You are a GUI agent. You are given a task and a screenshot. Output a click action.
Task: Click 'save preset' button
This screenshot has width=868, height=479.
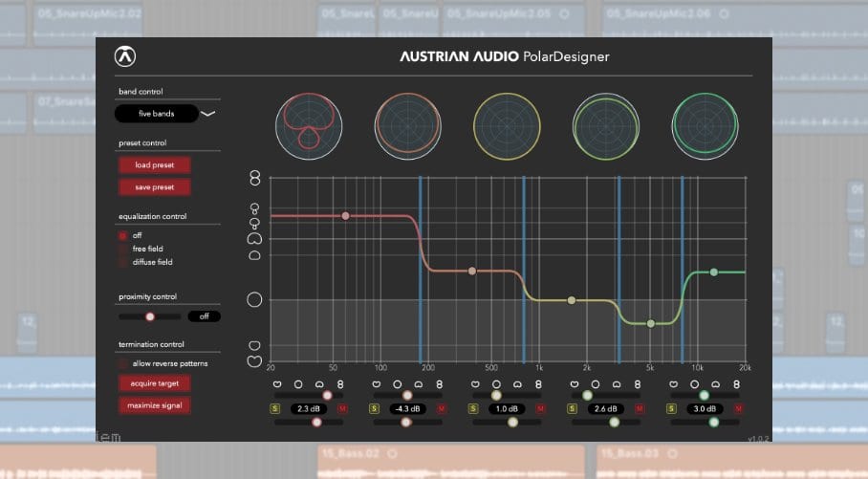(x=155, y=187)
